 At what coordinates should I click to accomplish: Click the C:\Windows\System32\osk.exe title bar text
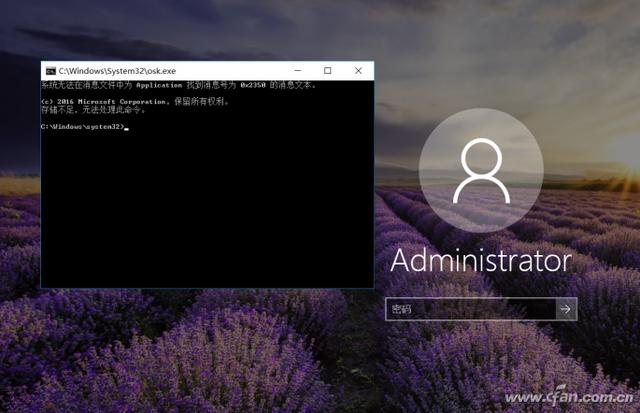pos(117,71)
